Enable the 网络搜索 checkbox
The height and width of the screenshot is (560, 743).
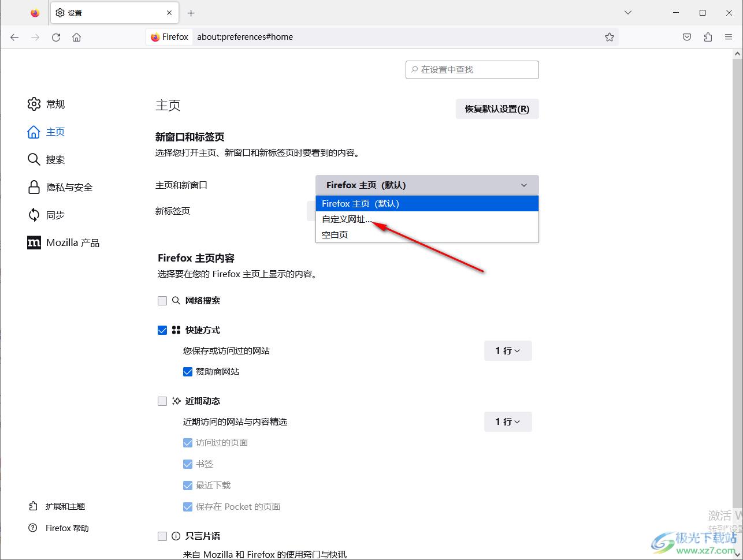[x=162, y=301]
